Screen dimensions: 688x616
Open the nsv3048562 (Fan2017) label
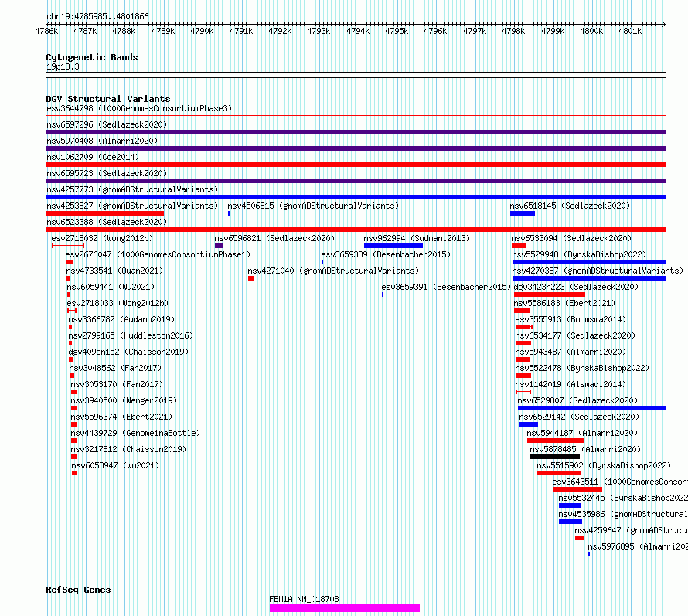point(115,368)
